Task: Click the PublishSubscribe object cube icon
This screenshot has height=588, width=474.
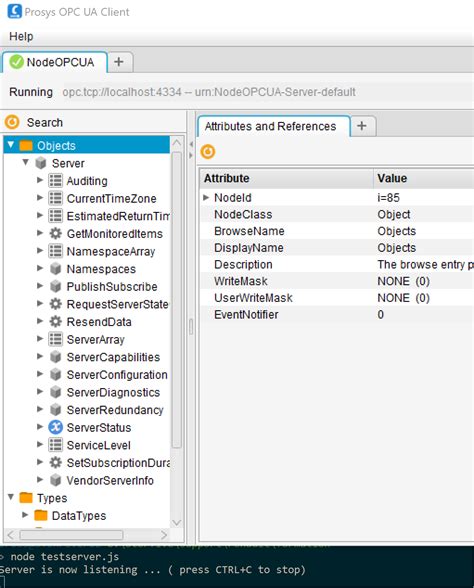Action: pyautogui.click(x=56, y=286)
